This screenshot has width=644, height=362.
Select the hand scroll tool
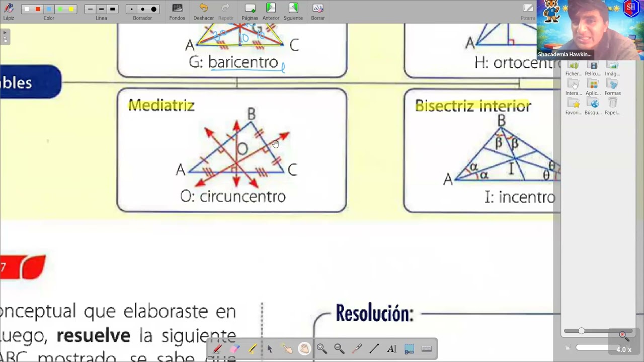click(304, 349)
